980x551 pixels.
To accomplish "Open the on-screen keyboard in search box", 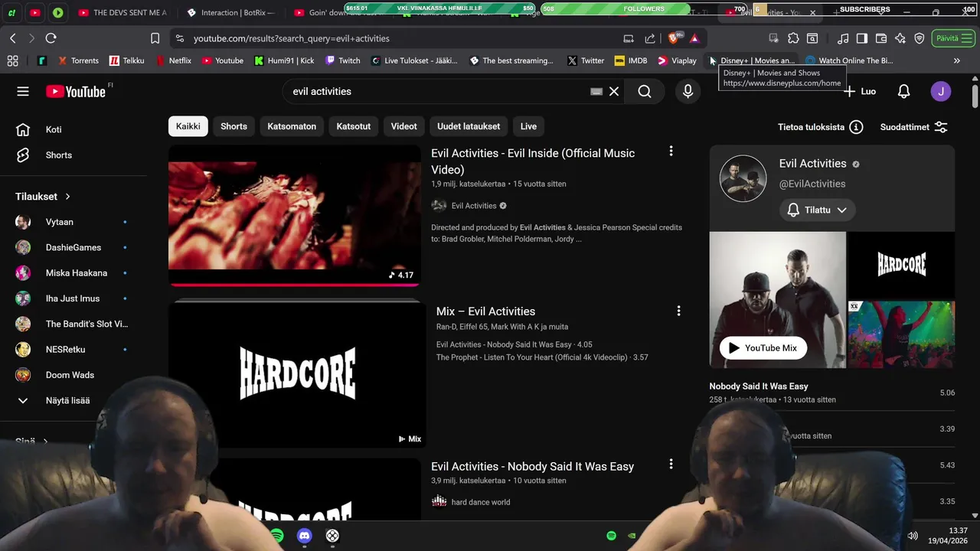I will click(x=596, y=91).
